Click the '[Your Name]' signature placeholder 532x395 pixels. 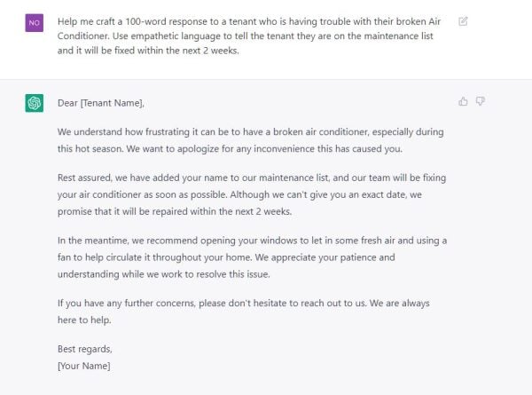(83, 365)
